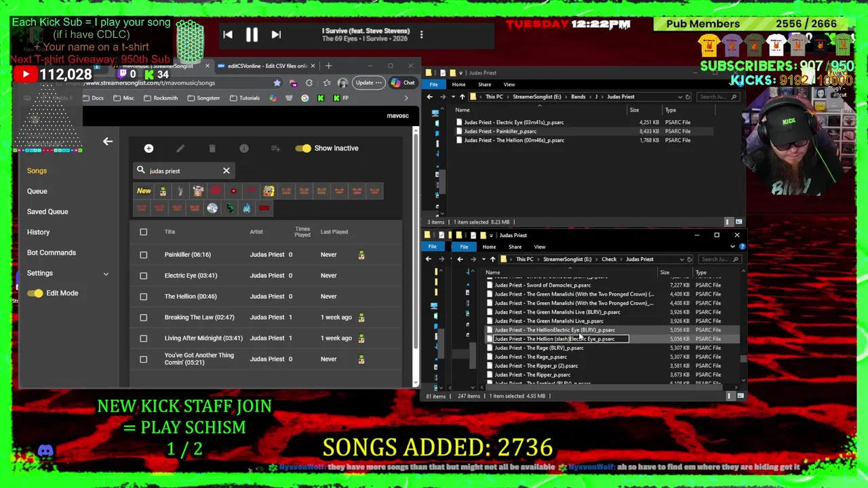
Task: Expand the ribbon chevron in lower Explorer
Action: tap(733, 247)
